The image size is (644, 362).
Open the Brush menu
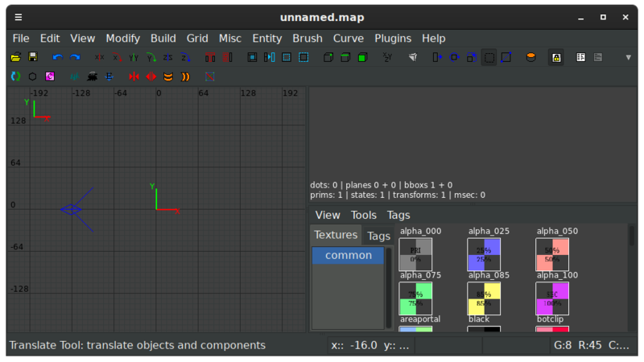pyautogui.click(x=307, y=38)
